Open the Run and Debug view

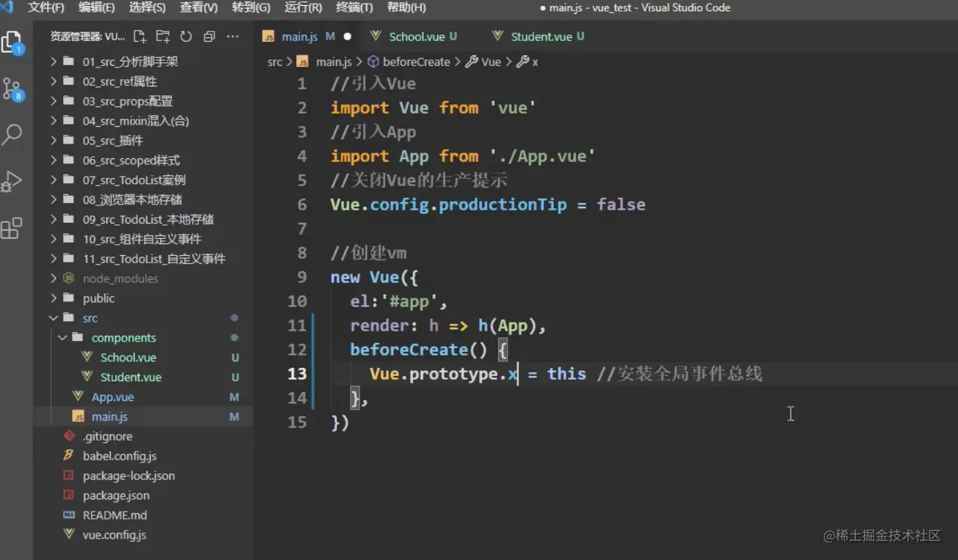point(12,181)
